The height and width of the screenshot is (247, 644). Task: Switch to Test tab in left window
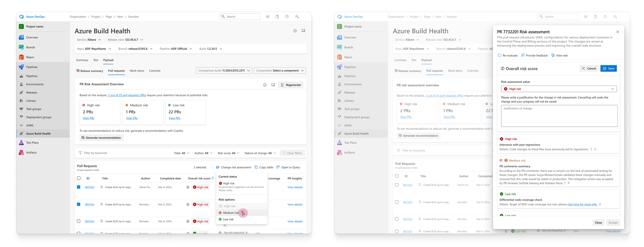(96, 60)
